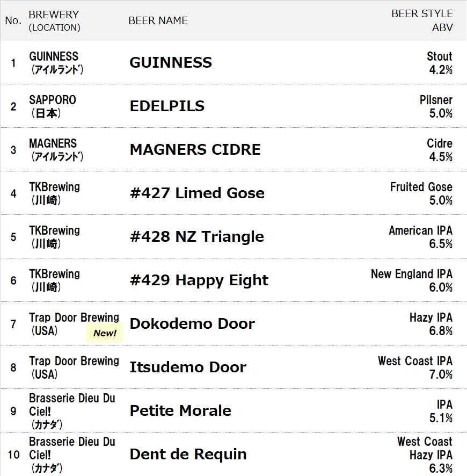Open #429 Happy Eight entry

click(199, 280)
